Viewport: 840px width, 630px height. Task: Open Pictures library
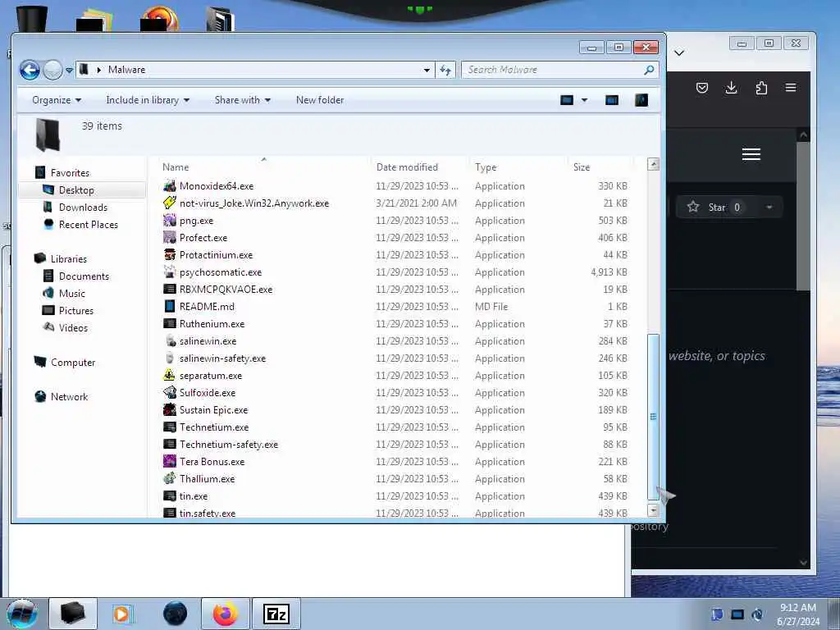pos(76,311)
